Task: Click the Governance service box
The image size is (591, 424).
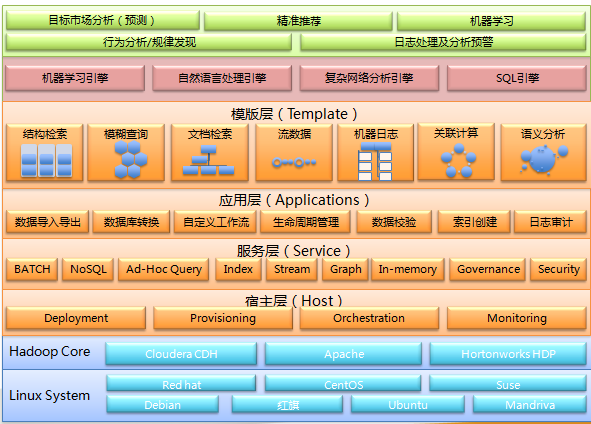Action: click(x=488, y=269)
